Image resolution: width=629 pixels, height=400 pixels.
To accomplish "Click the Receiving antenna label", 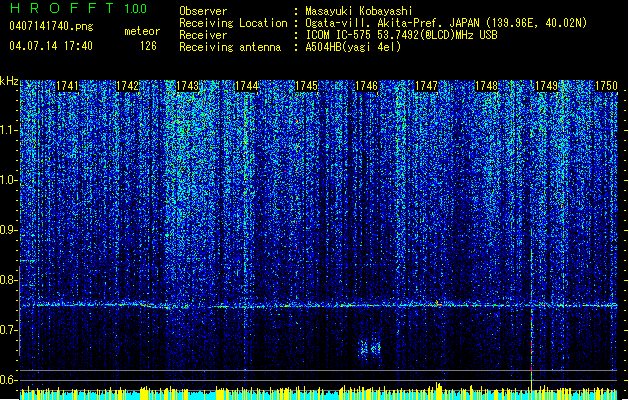I will click(230, 47).
